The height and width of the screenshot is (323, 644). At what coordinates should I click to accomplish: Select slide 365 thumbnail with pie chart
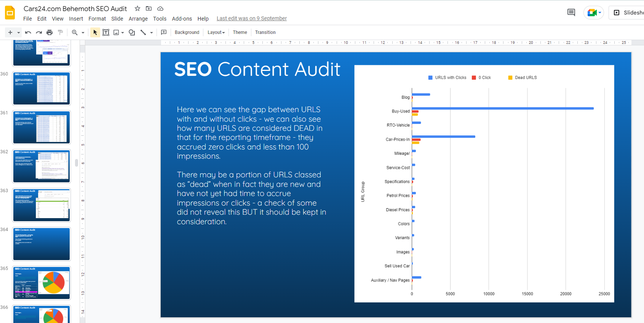tap(42, 283)
